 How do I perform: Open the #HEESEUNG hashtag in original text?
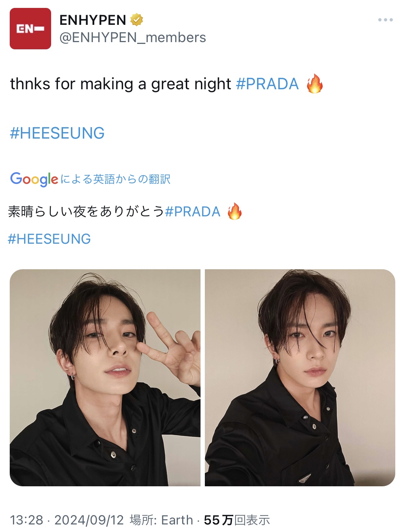(57, 133)
